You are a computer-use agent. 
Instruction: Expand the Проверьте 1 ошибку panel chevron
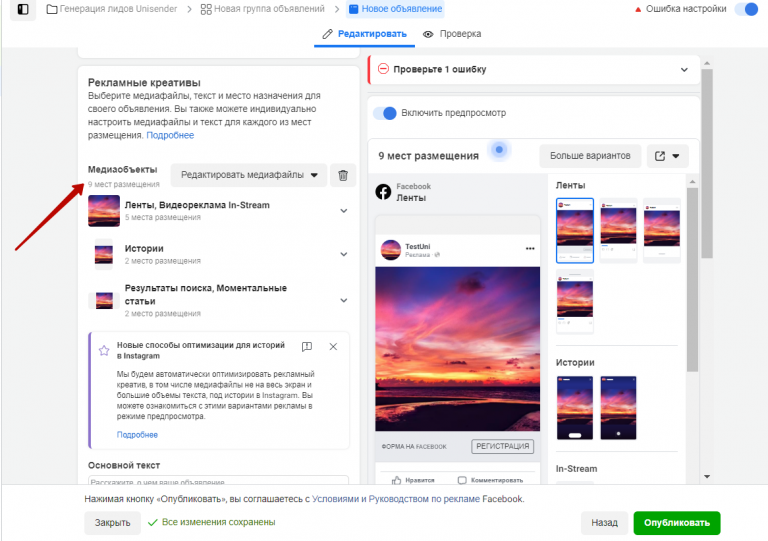click(x=684, y=70)
